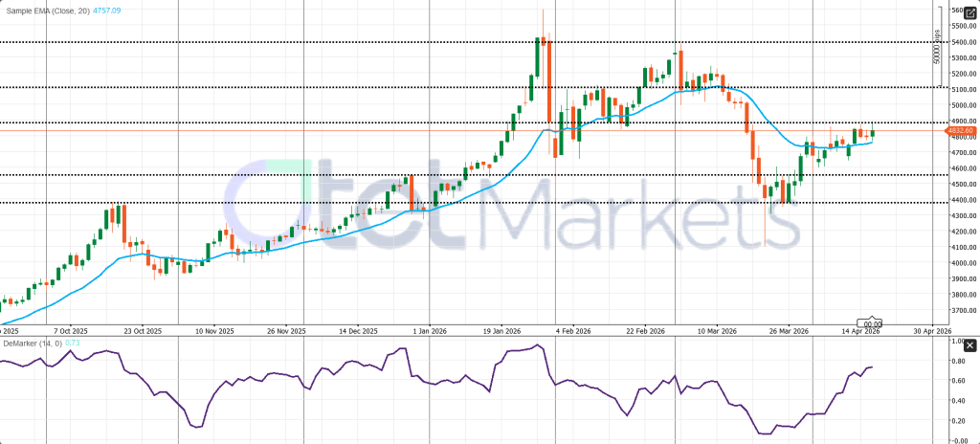This screenshot has height=444, width=980.
Task: Click the 0.20 level on DeMarker axis
Action: [957, 420]
